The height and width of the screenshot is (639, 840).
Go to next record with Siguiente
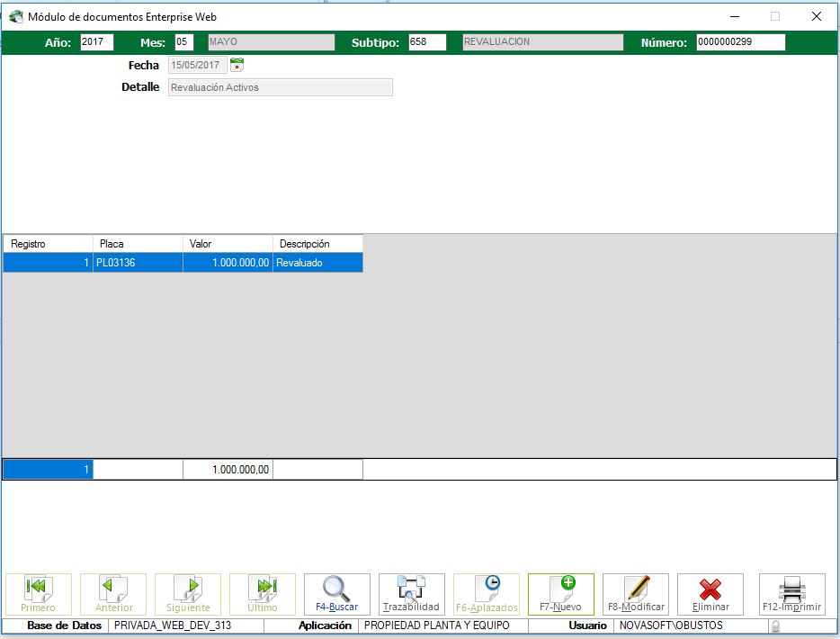click(187, 594)
